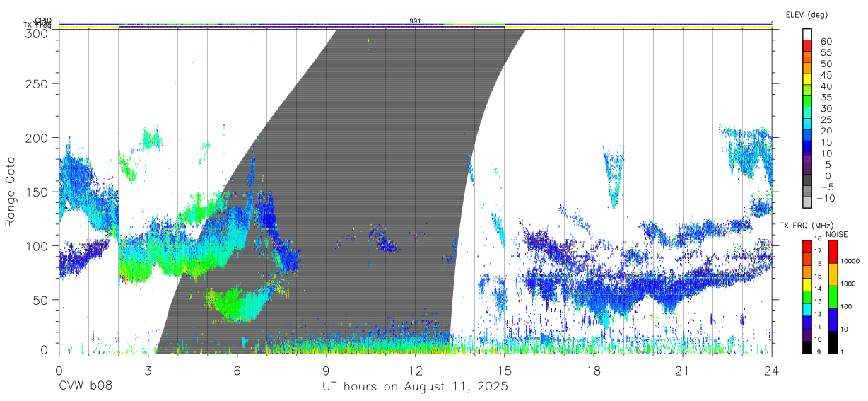The height and width of the screenshot is (401, 868).
Task: Click the white top segment of ELEV color bar
Action: [808, 34]
